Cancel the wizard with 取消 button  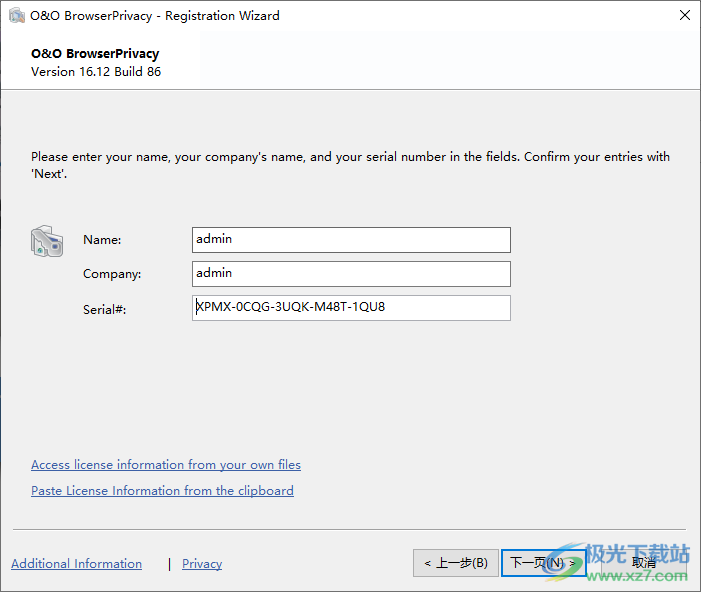coord(643,563)
